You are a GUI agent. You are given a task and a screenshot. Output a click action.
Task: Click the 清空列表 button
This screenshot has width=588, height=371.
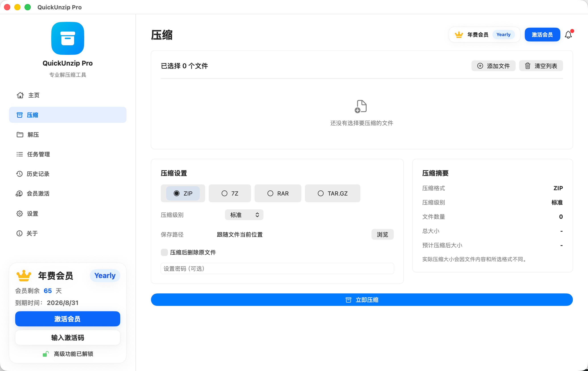(541, 66)
